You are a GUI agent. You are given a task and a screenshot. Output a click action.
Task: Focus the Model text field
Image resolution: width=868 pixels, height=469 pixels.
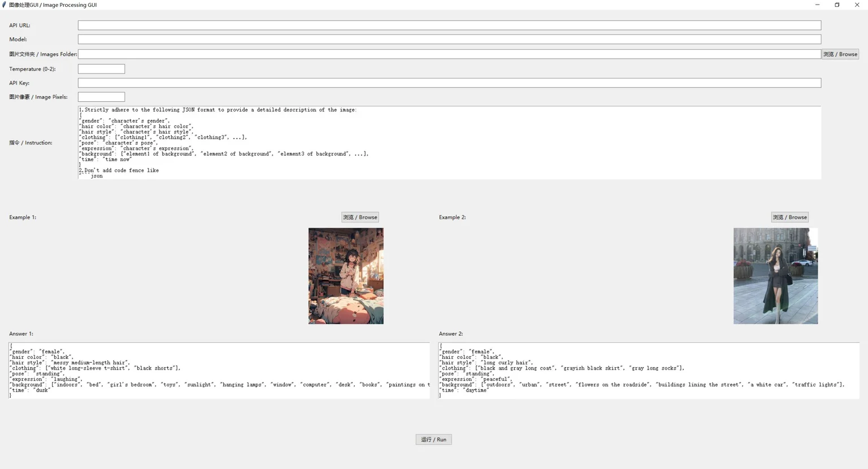coord(449,40)
